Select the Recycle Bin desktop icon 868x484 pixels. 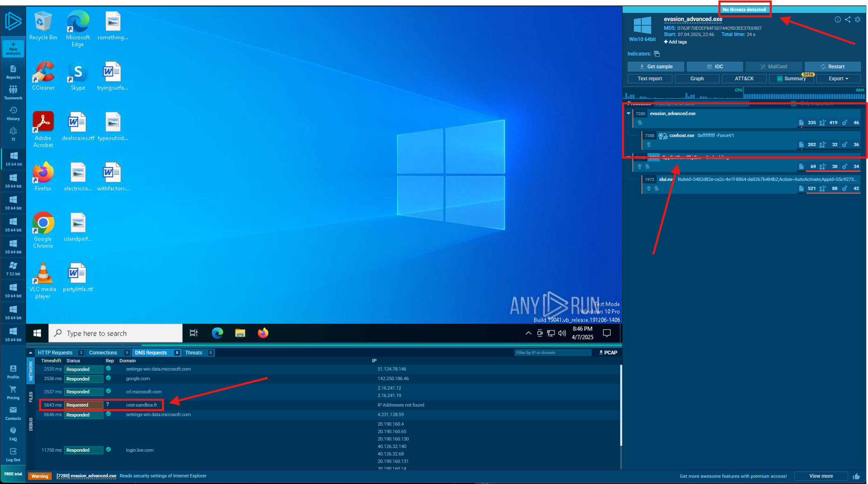43,26
